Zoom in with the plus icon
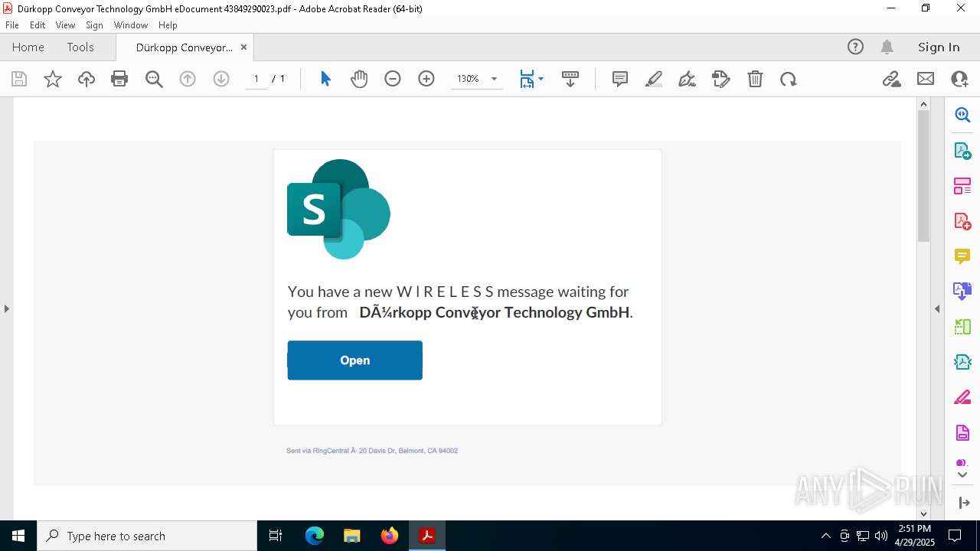 426,79
